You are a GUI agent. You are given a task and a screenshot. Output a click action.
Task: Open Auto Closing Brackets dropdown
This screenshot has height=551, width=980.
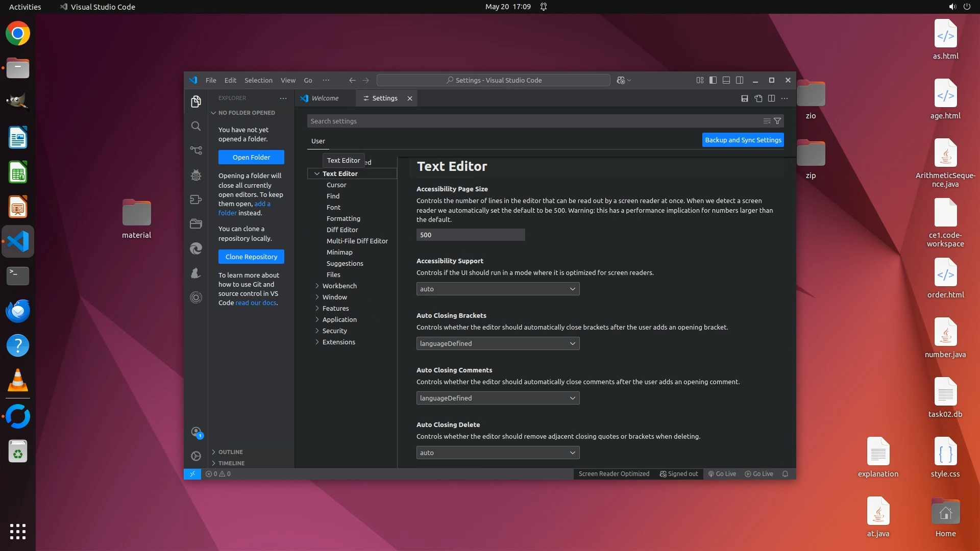[x=498, y=343]
